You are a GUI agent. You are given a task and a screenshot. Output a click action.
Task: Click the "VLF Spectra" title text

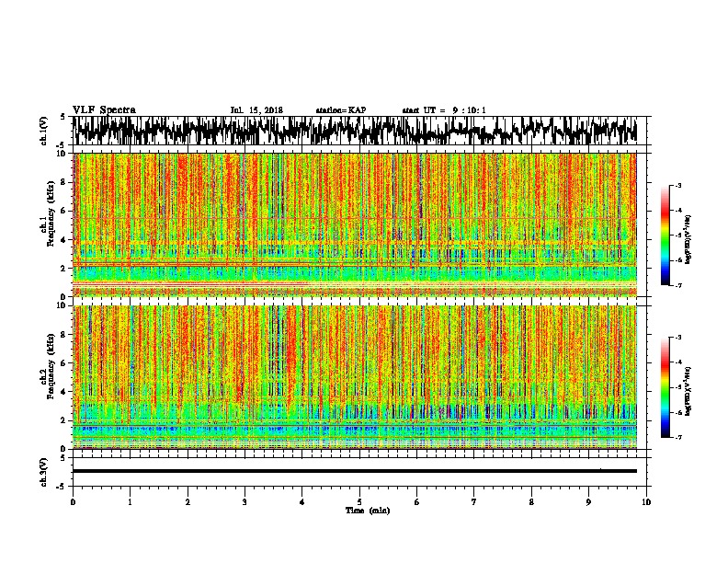pyautogui.click(x=104, y=110)
